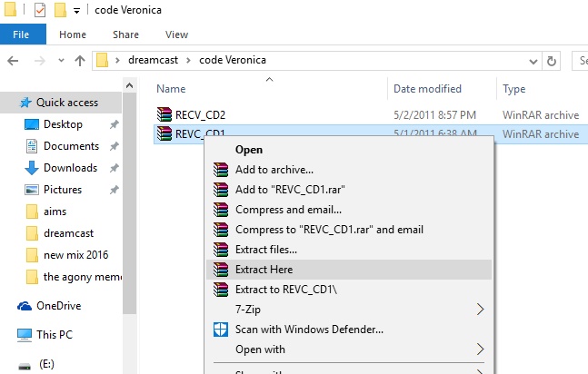The width and height of the screenshot is (588, 374).
Task: Click code Veronica in address bar path
Action: click(233, 60)
